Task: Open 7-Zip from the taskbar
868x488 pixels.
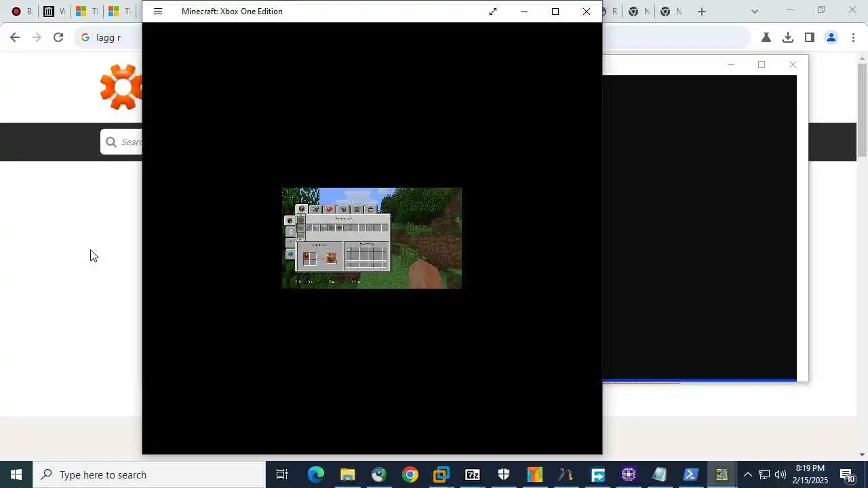Action: 472,474
